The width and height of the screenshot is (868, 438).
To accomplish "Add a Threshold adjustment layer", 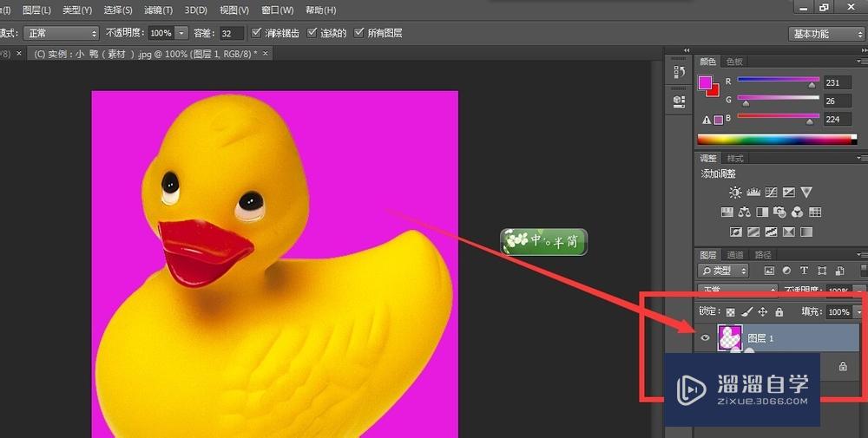I will point(771,232).
